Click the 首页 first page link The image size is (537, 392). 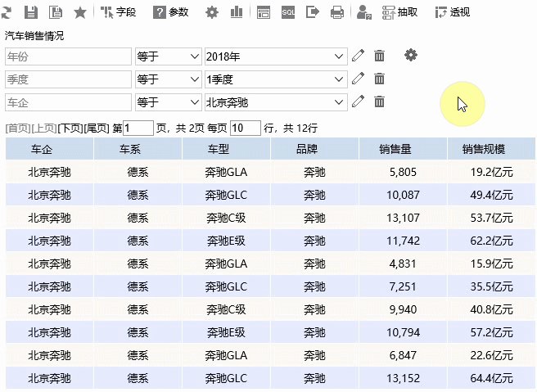[x=18, y=128]
